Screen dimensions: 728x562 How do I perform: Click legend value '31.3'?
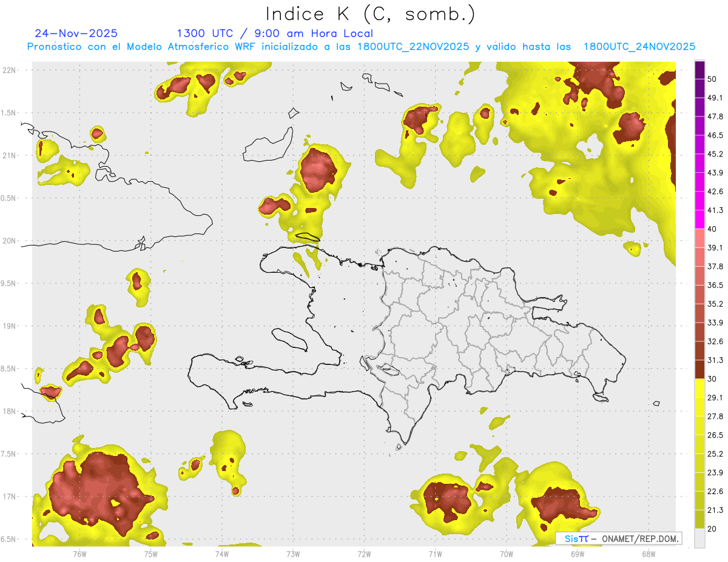[715, 360]
